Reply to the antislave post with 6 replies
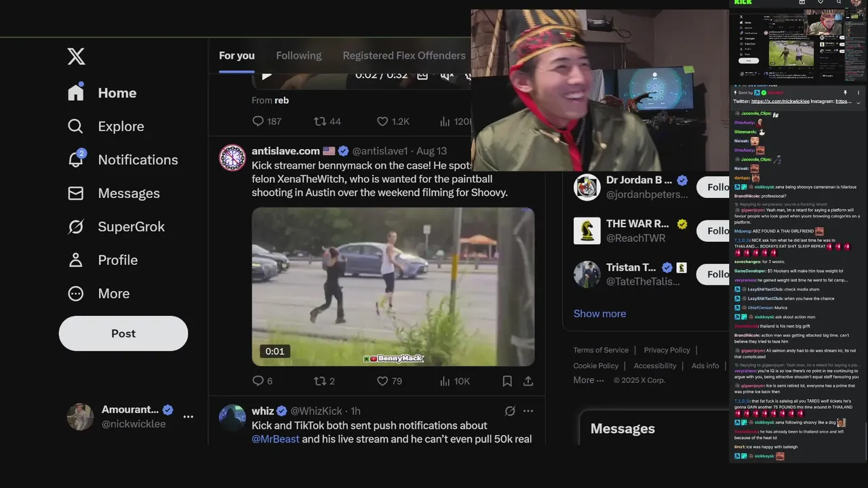 pos(262,381)
